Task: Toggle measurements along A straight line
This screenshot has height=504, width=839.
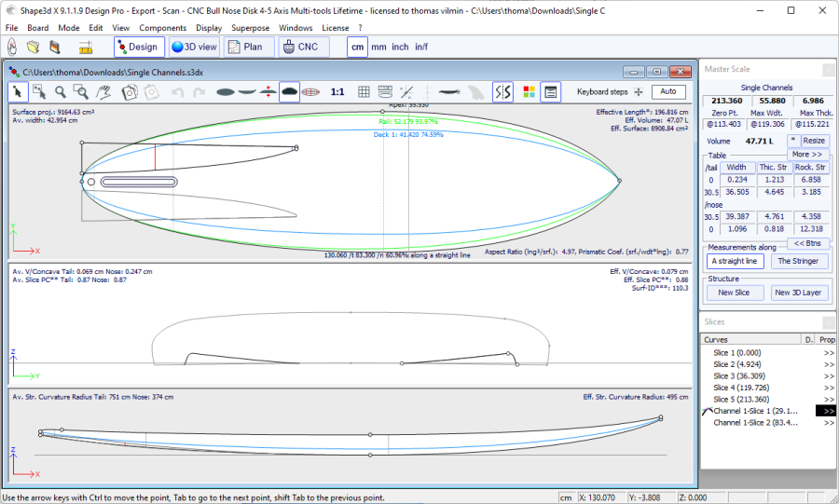Action: point(735,262)
